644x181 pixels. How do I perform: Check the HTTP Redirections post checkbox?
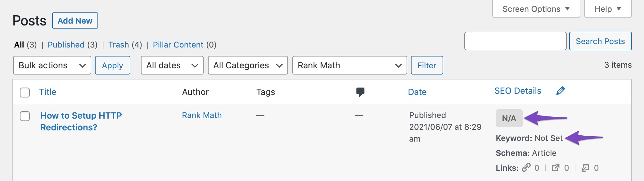click(25, 116)
